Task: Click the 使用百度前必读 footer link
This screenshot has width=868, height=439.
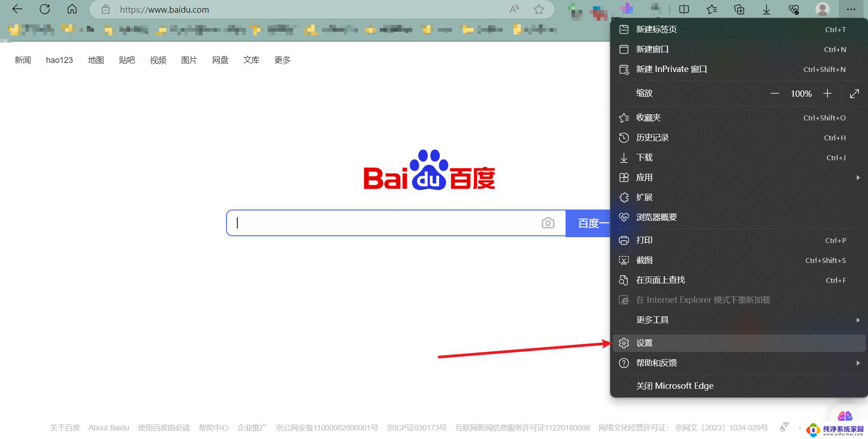Action: 164,428
